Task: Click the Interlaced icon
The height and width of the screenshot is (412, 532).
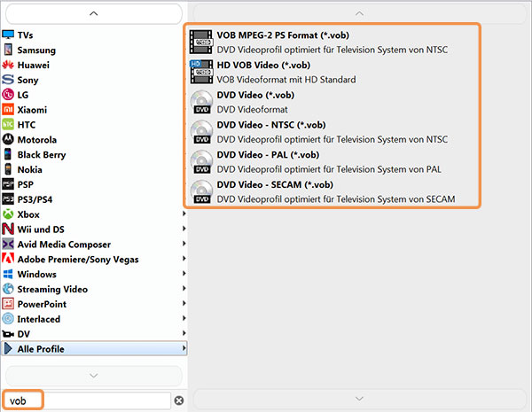Action: point(8,318)
